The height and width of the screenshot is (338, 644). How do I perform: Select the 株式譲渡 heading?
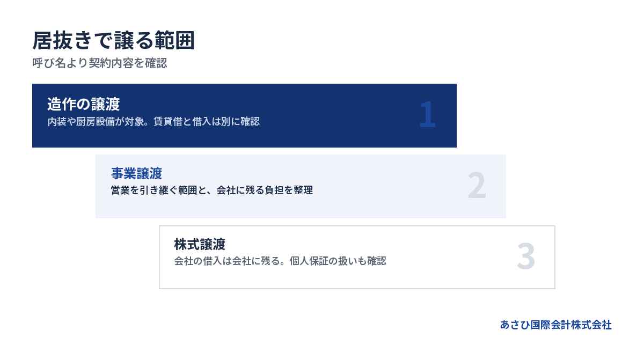[x=200, y=244]
